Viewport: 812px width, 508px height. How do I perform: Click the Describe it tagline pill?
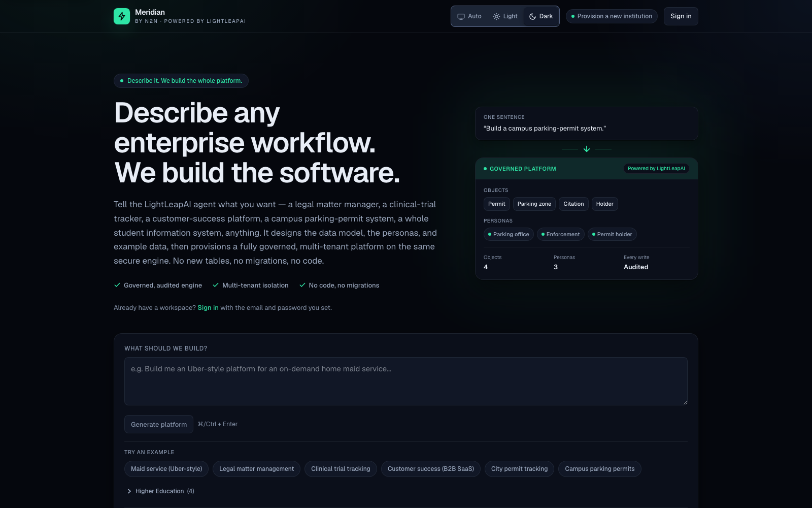coord(181,81)
